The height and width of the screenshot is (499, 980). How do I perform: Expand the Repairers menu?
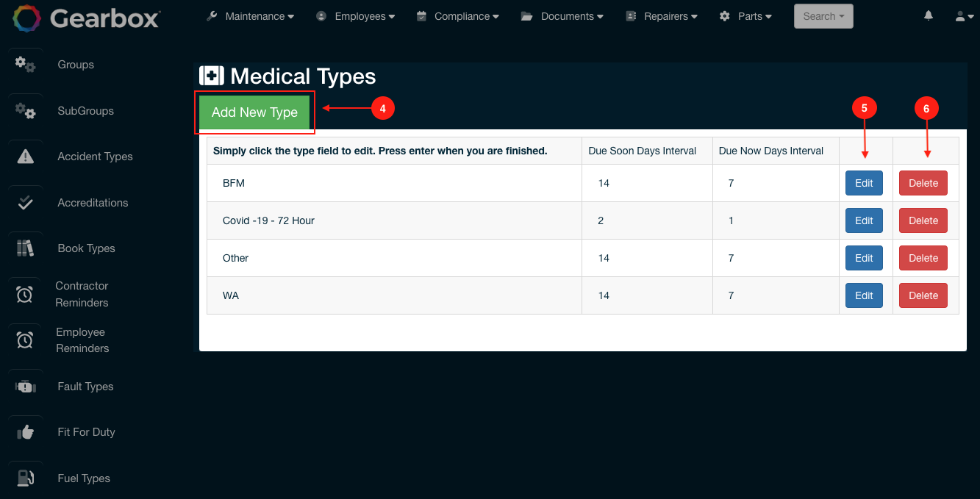coord(671,16)
